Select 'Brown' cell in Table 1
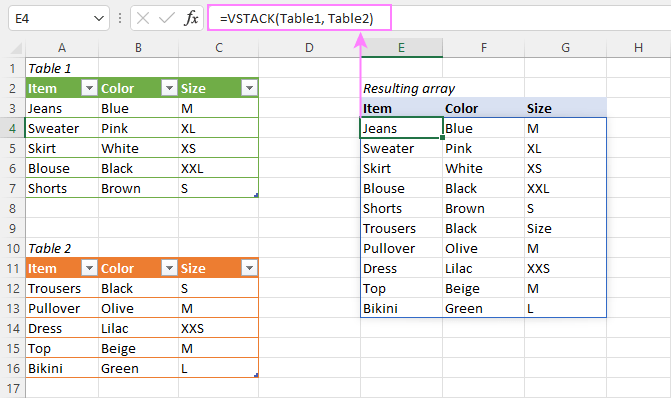This screenshot has width=671, height=398. (x=138, y=188)
